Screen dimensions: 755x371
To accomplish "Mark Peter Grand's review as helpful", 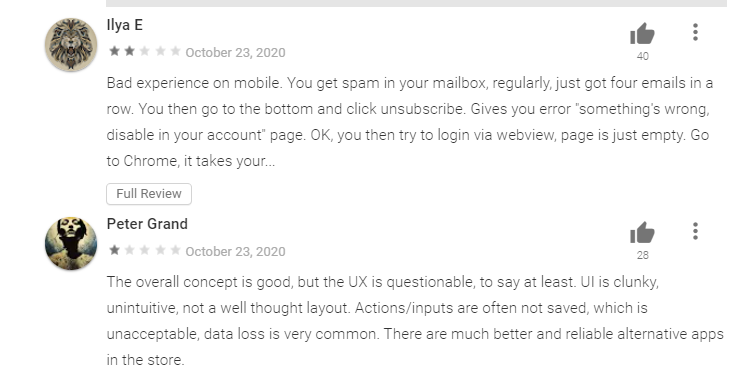I will tap(642, 233).
